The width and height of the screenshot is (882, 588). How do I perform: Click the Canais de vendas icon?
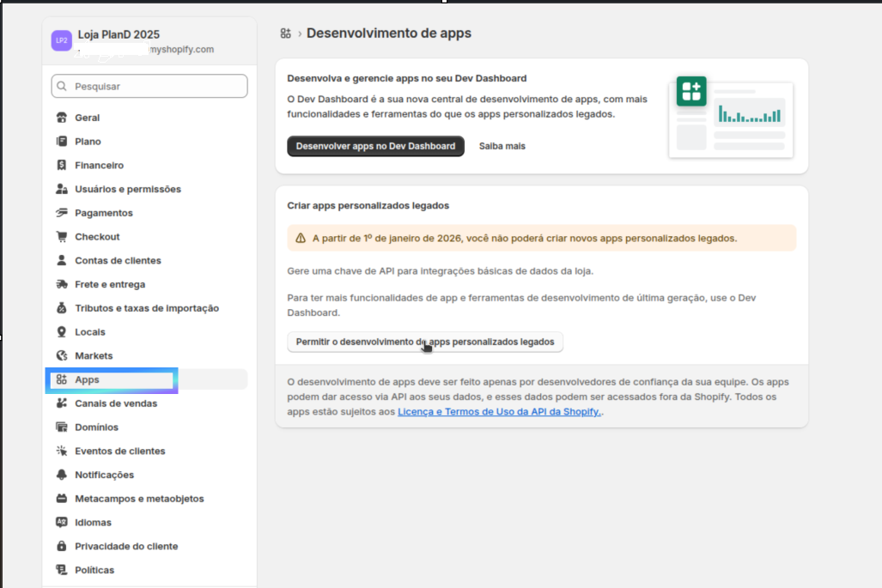click(61, 403)
